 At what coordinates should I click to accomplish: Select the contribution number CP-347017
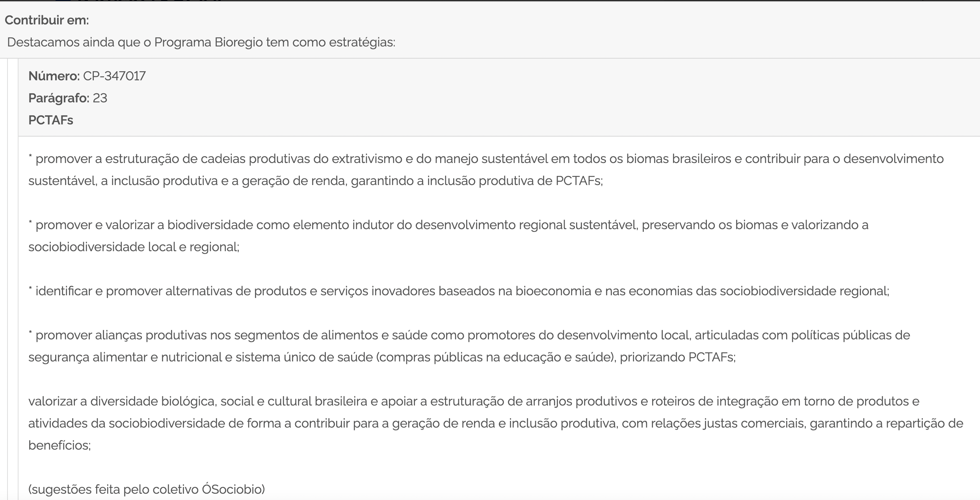(x=114, y=76)
